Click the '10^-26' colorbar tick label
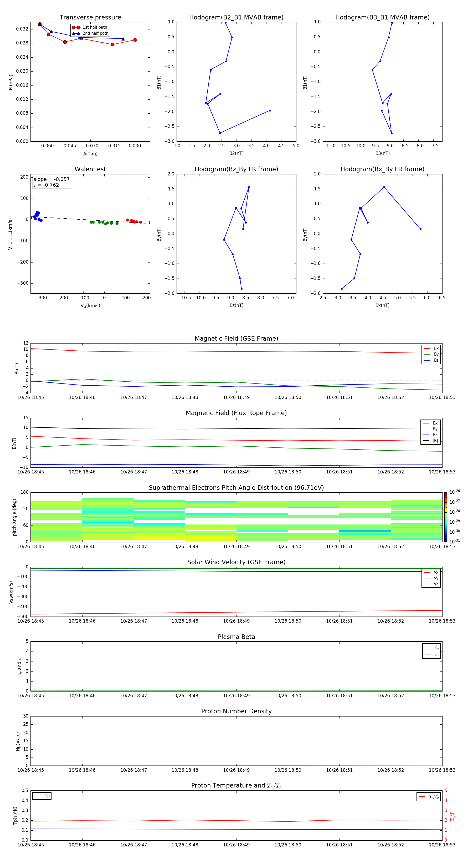The width and height of the screenshot is (473, 868). tap(455, 492)
